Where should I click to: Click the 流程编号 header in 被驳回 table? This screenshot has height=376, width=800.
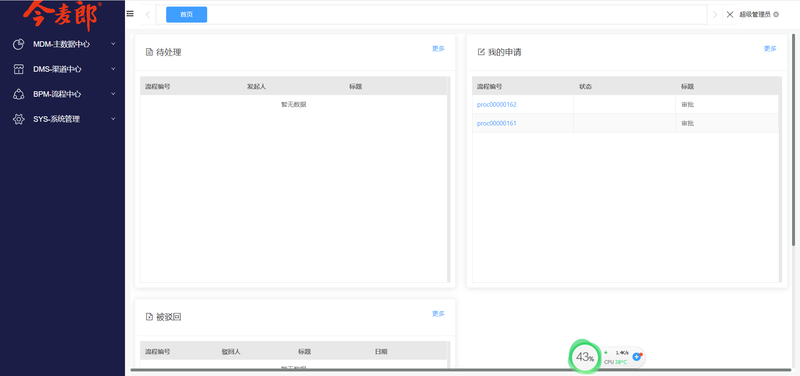[x=158, y=352]
